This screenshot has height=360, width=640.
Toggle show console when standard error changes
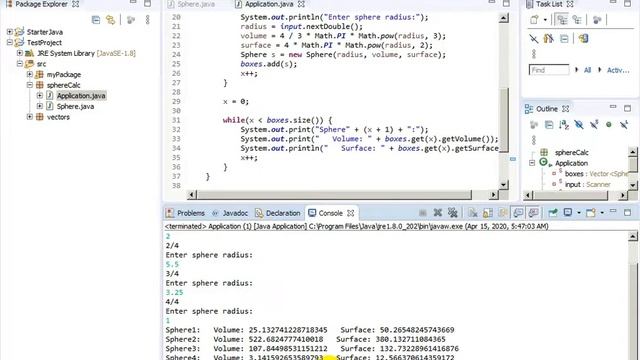[533, 213]
